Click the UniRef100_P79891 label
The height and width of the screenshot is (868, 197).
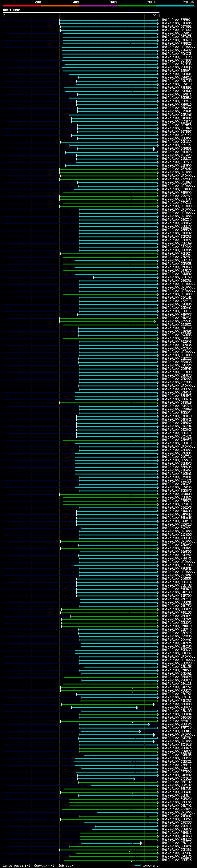pos(176,477)
